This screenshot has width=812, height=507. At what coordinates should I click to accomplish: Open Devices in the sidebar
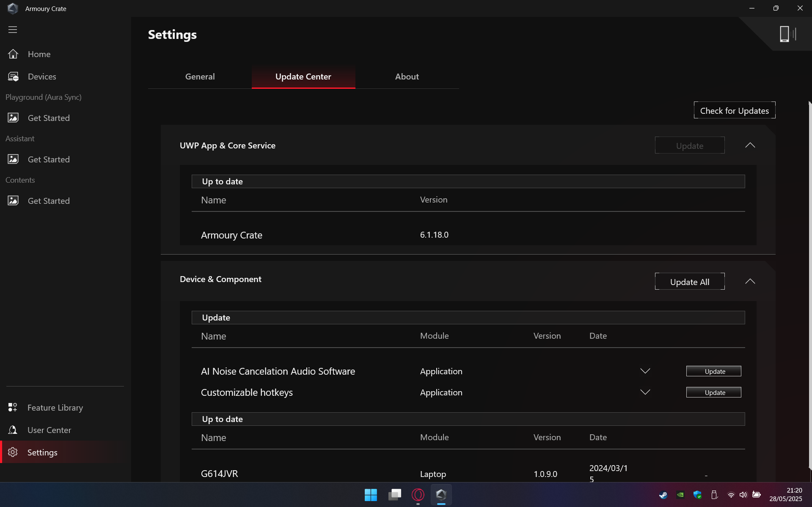pyautogui.click(x=41, y=77)
